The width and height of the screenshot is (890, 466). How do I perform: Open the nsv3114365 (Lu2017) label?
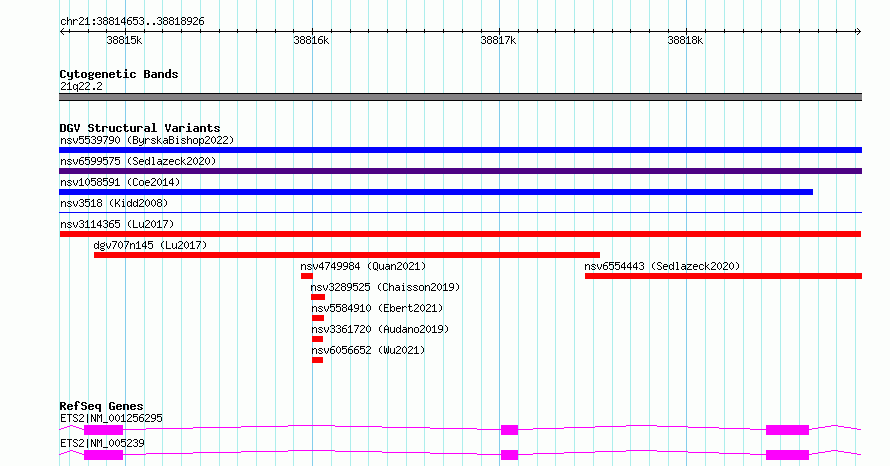point(117,224)
